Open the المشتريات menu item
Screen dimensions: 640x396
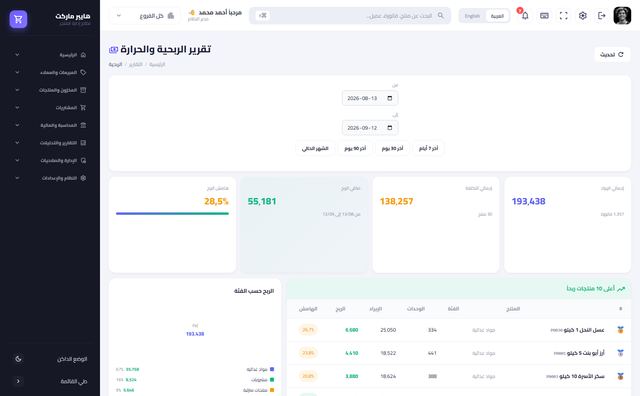pyautogui.click(x=50, y=108)
